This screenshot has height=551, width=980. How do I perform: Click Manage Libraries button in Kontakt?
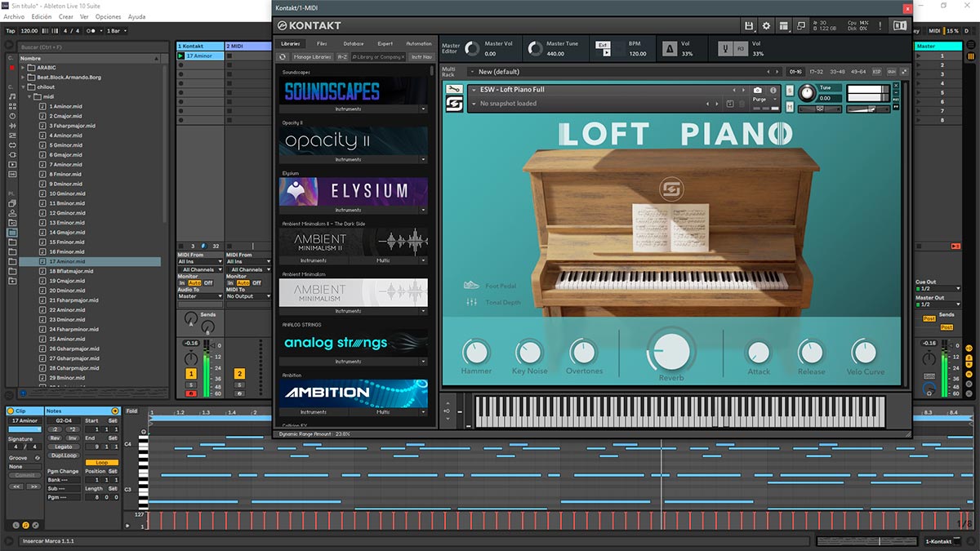pos(312,57)
